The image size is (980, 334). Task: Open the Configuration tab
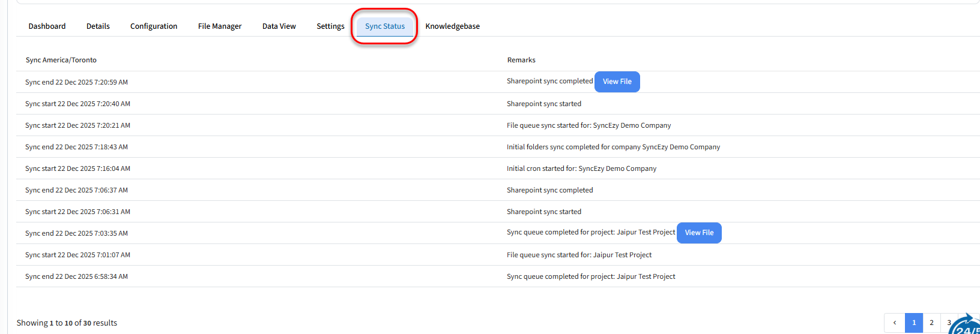tap(154, 26)
